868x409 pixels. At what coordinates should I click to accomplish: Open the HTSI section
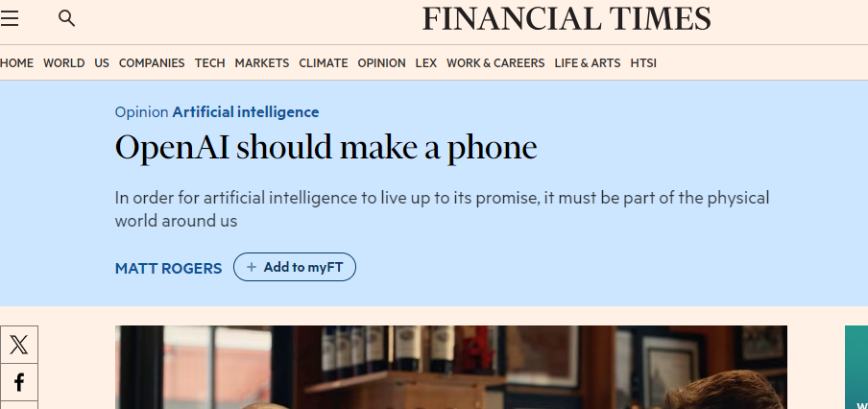643,63
